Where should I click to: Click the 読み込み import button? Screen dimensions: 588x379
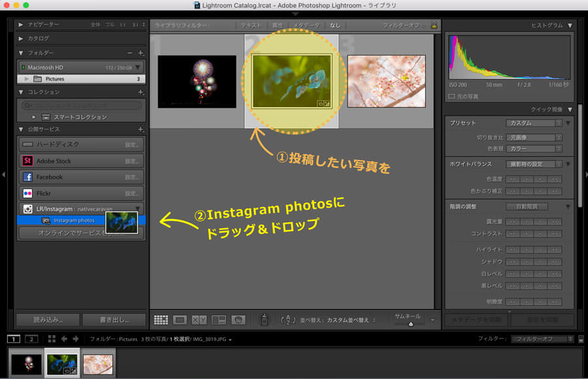tap(48, 320)
